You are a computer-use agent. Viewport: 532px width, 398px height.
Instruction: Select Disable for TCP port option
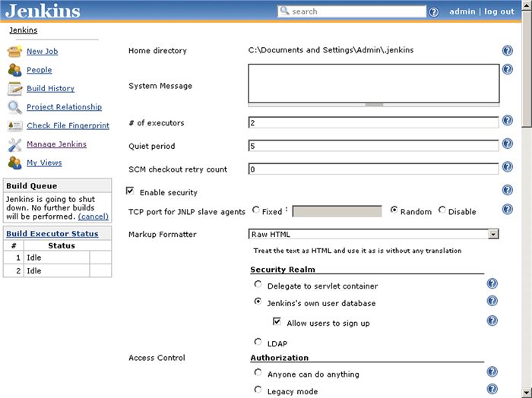point(442,211)
